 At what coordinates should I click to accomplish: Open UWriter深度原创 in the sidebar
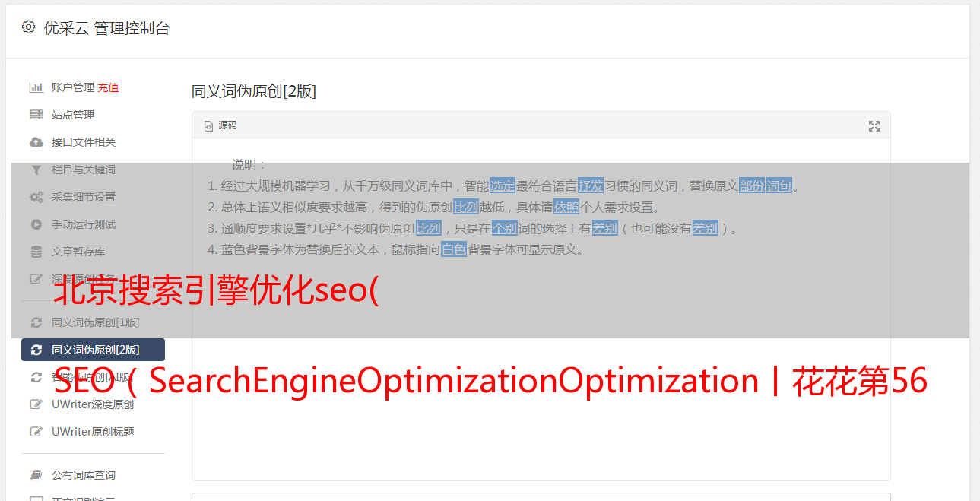click(93, 404)
